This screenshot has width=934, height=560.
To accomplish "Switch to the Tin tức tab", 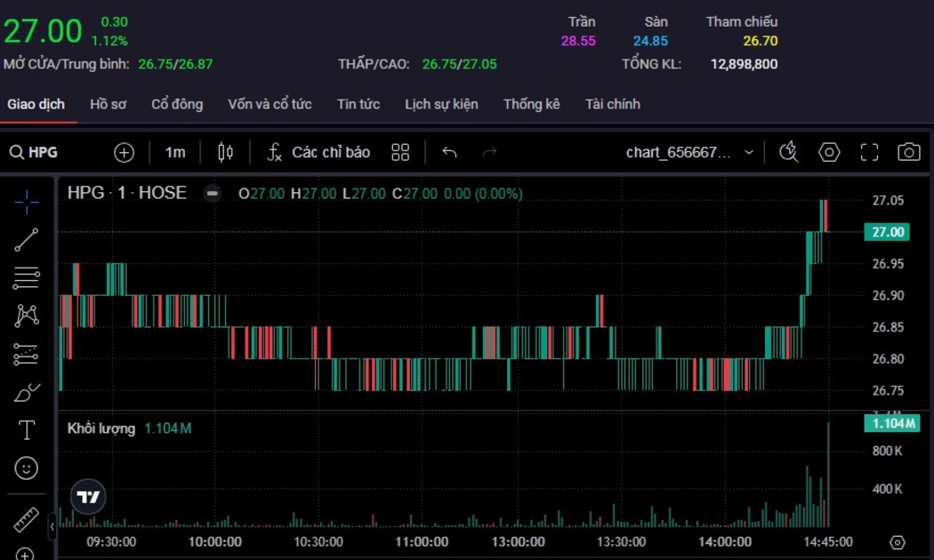I will coord(358,104).
